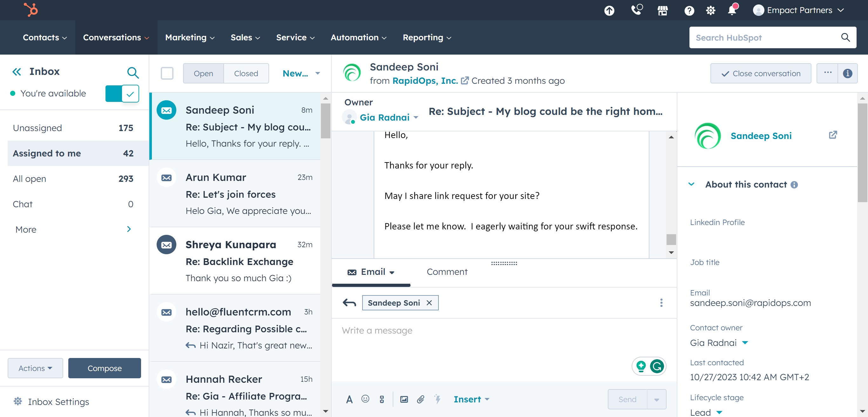Collapse About this contact section
The width and height of the screenshot is (868, 417).
click(x=691, y=184)
